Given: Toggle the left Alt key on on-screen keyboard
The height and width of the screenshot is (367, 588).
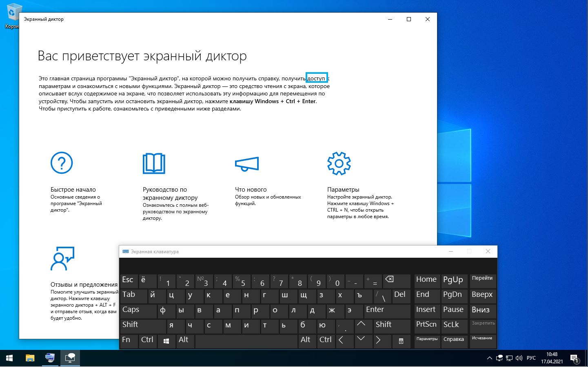Looking at the screenshot, I should 185,341.
